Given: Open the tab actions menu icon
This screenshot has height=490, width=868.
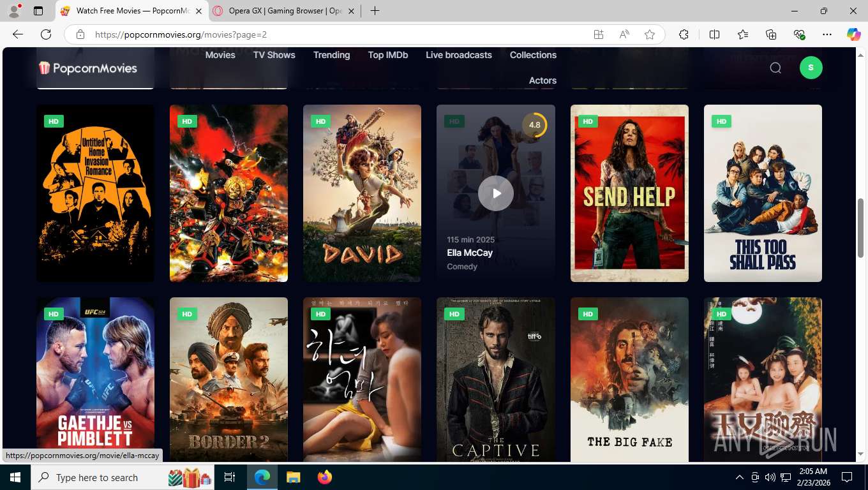Looking at the screenshot, I should [38, 11].
